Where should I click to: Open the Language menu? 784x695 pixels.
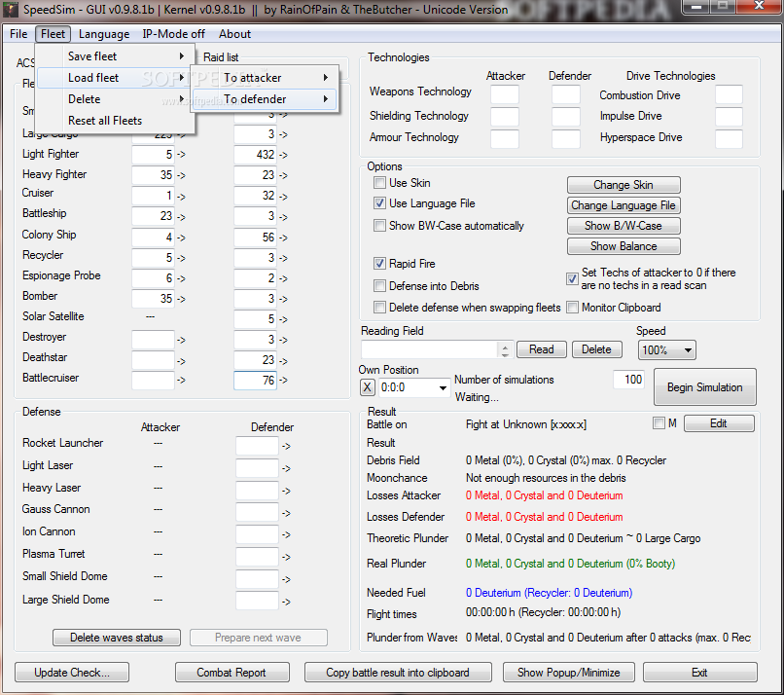tap(104, 34)
